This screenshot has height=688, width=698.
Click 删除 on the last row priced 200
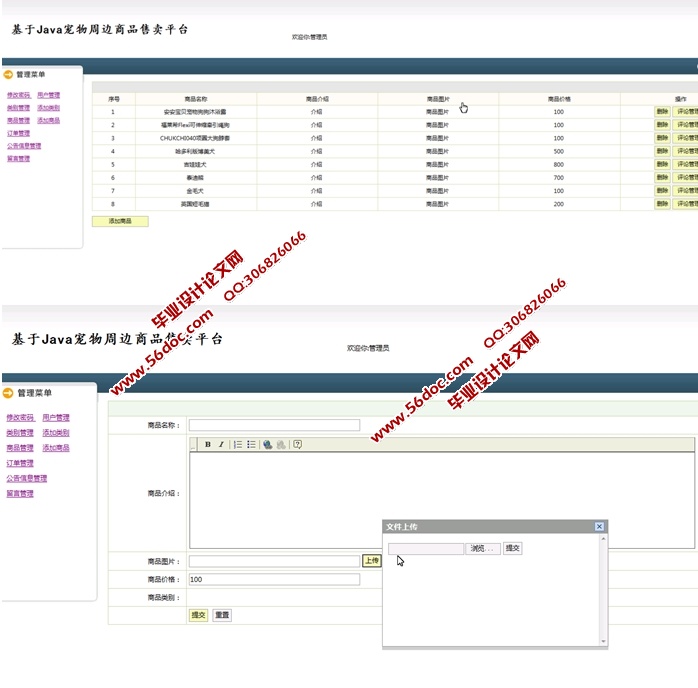tap(662, 203)
